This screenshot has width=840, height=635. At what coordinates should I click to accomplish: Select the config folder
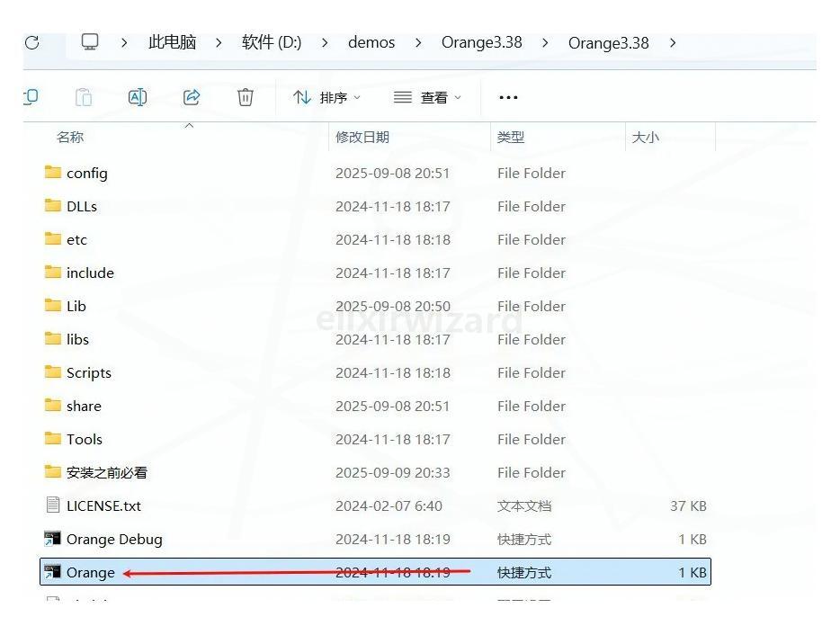(x=86, y=173)
